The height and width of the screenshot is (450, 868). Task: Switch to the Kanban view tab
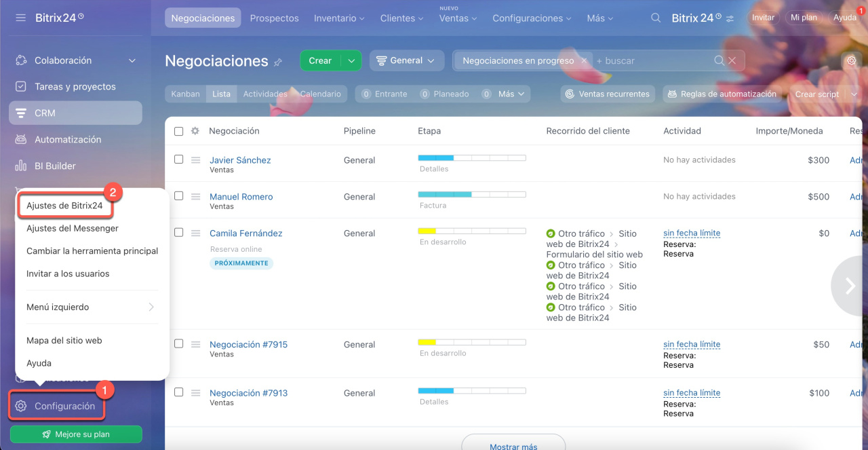[x=185, y=94]
